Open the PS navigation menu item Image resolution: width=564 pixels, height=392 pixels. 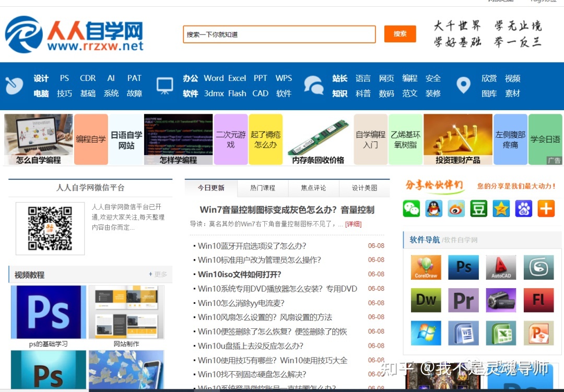[64, 78]
